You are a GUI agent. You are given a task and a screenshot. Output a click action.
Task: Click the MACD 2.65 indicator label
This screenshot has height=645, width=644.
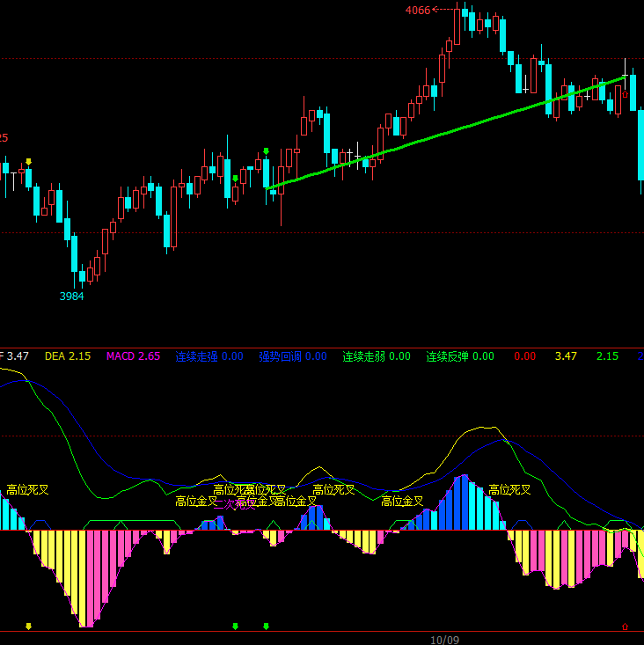click(133, 356)
